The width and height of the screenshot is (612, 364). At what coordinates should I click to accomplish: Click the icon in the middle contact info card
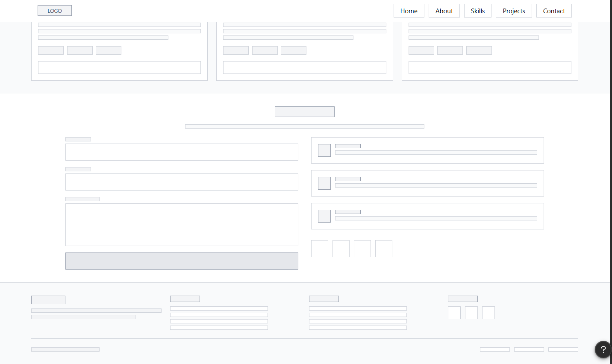(x=324, y=183)
